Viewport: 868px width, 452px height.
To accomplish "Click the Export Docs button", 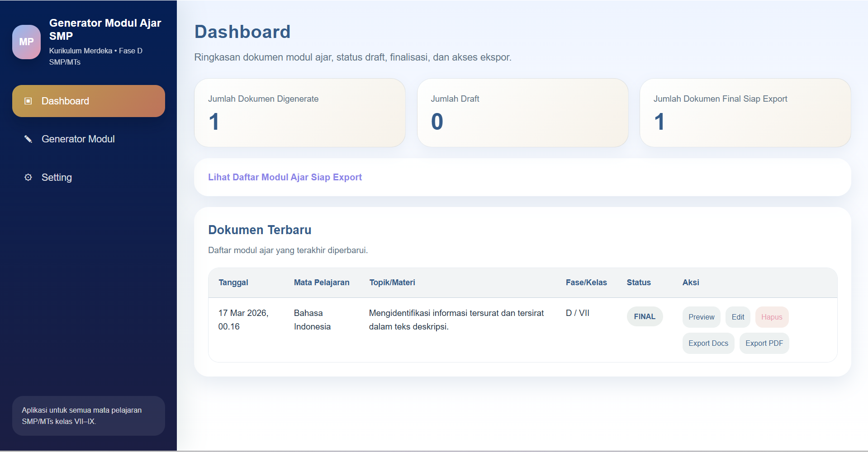I will 708,343.
